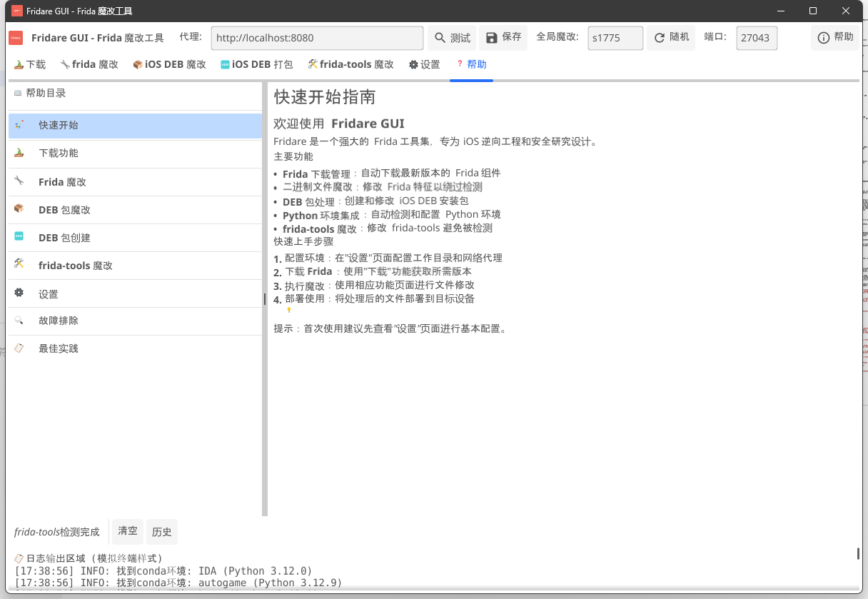Image resolution: width=868 pixels, height=599 pixels.
Task: Select 快速开始 in help directory
Action: 136,125
